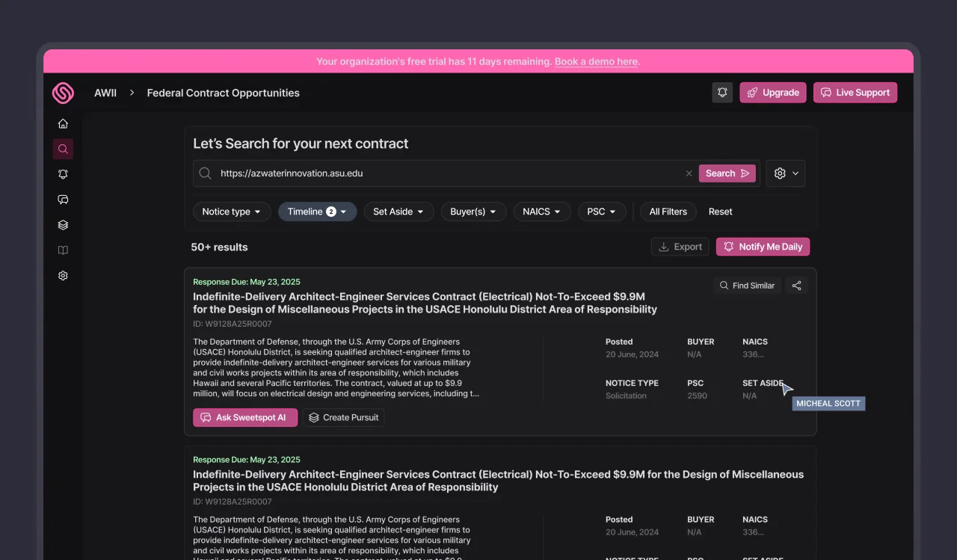Expand the Notice type filter
Image resolution: width=957 pixels, height=560 pixels.
coord(232,212)
